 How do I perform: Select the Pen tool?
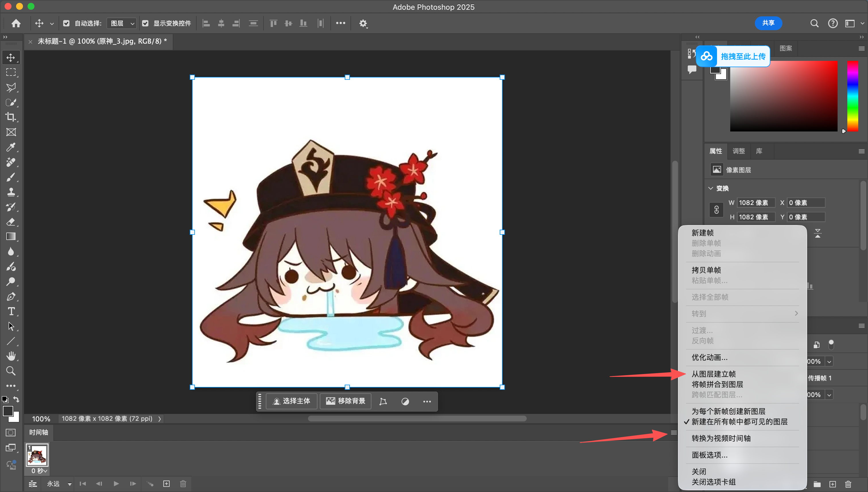coord(11,296)
